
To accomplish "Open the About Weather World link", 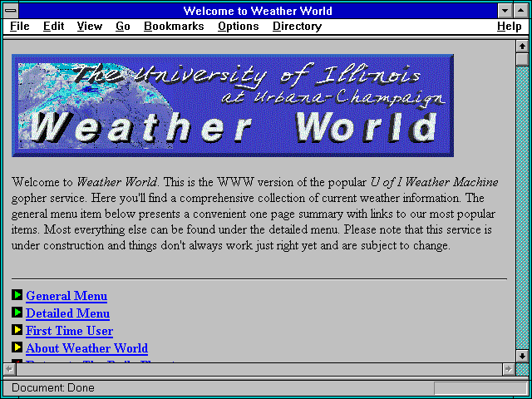I will pyautogui.click(x=86, y=348).
